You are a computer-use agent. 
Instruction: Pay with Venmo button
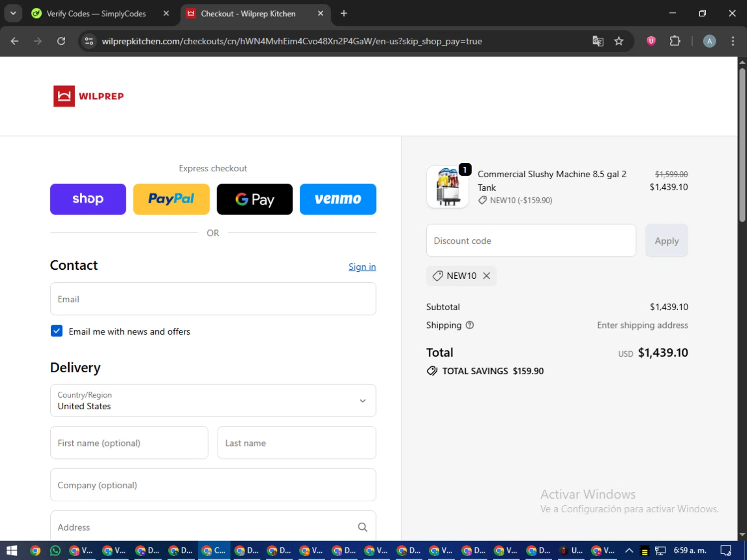(338, 199)
